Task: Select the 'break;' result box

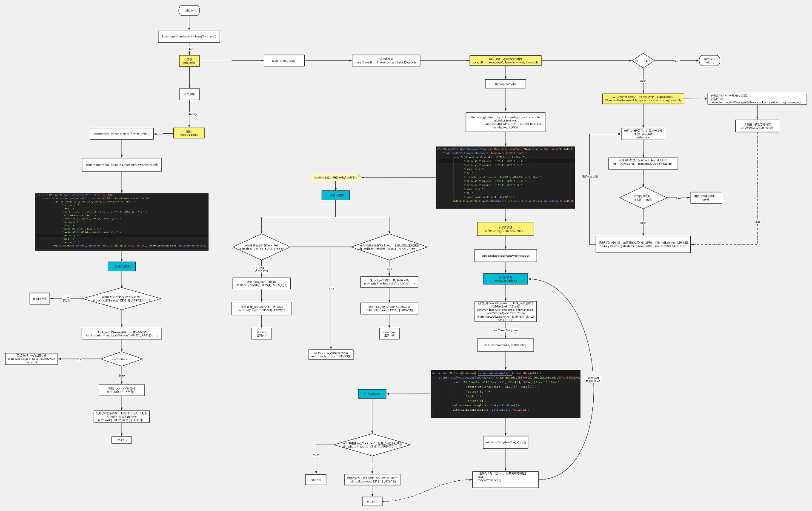Action: pyautogui.click(x=706, y=198)
